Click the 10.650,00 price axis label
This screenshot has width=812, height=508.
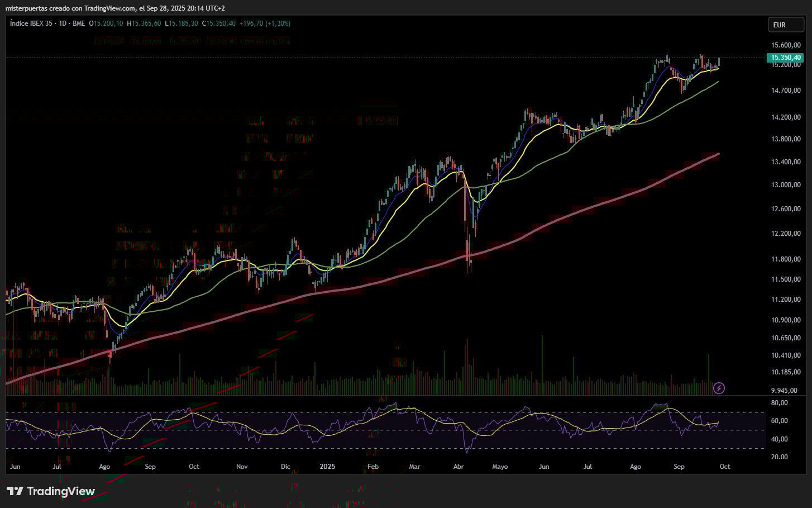[786, 338]
